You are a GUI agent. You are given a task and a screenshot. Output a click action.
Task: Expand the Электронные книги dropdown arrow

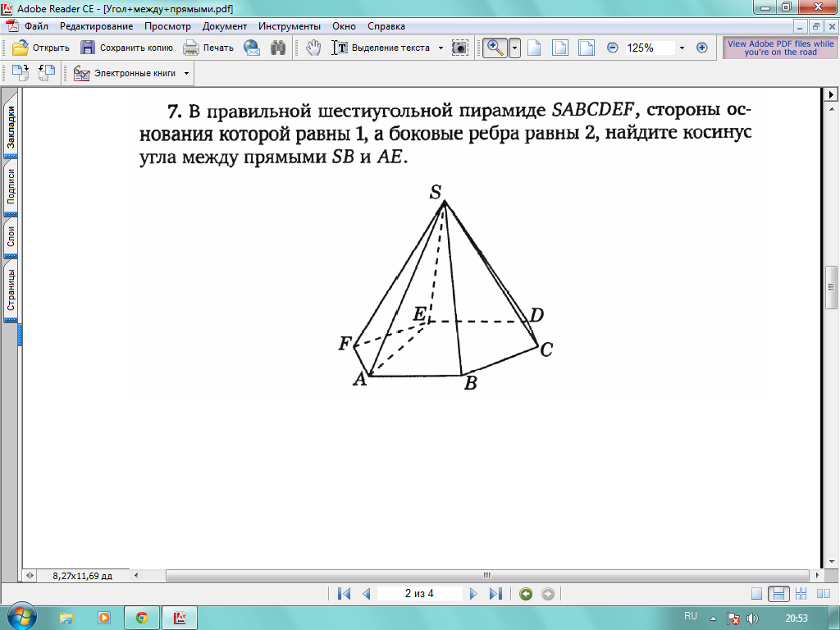186,73
